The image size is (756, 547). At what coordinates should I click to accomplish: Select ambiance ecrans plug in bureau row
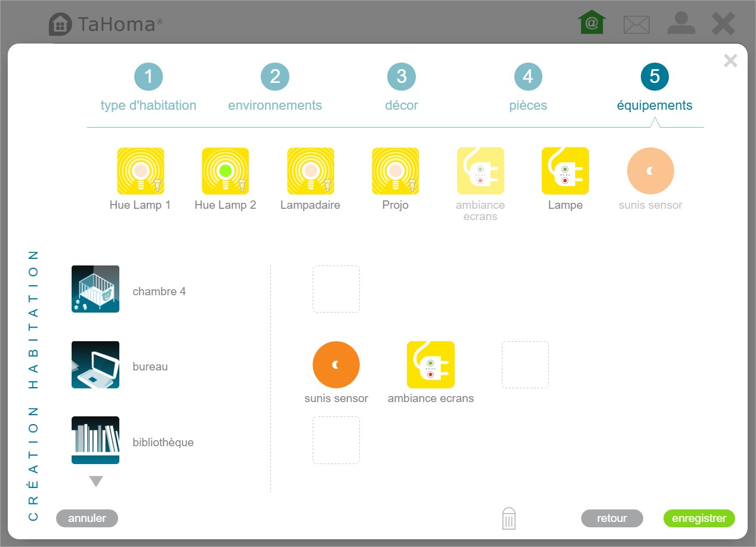coord(430,364)
